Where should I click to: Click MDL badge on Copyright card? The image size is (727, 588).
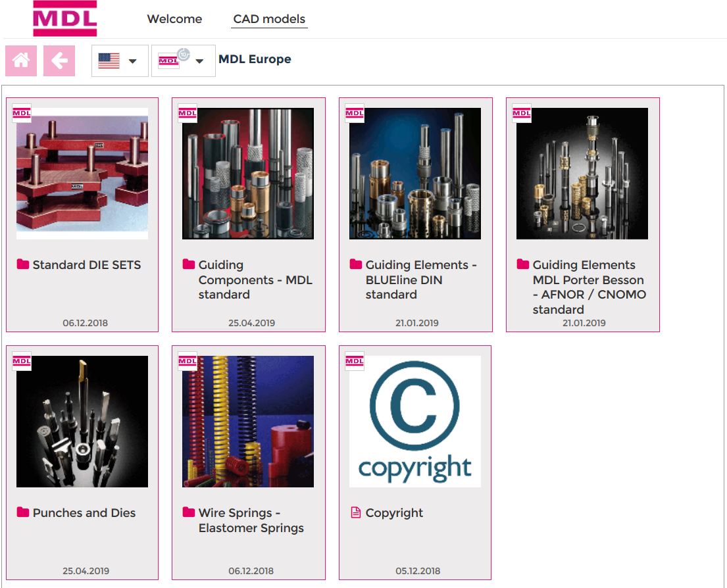tap(354, 361)
